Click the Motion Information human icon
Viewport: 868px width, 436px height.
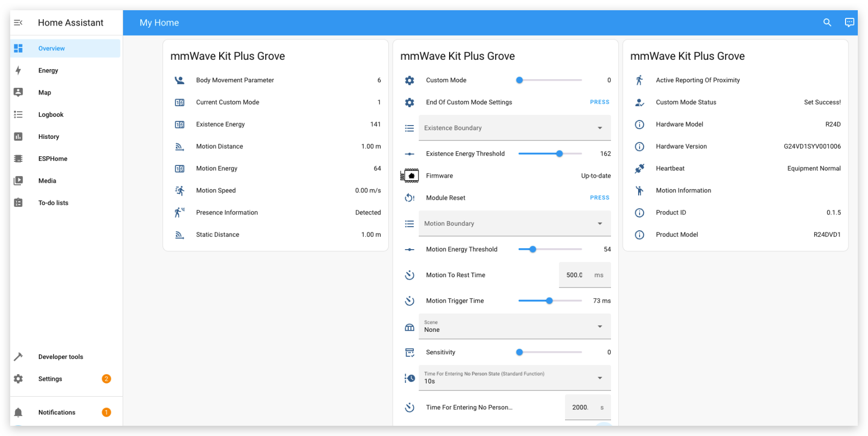coord(639,190)
